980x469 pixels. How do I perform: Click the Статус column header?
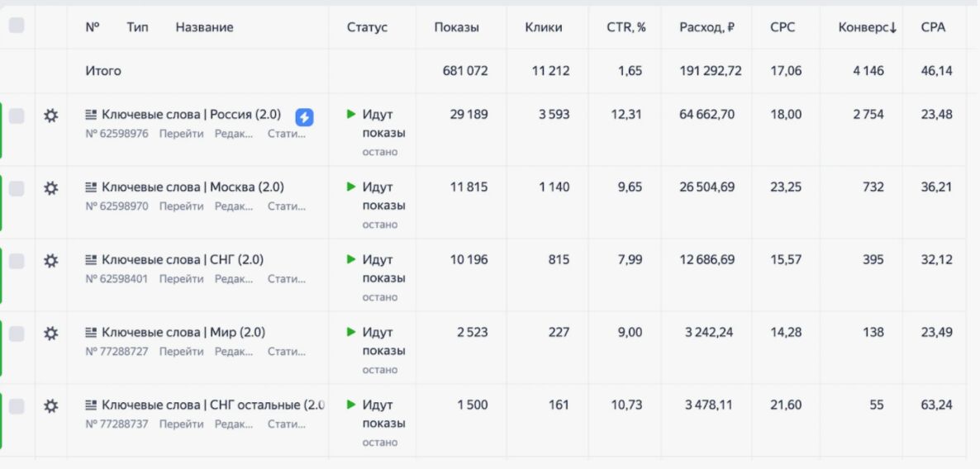[368, 27]
